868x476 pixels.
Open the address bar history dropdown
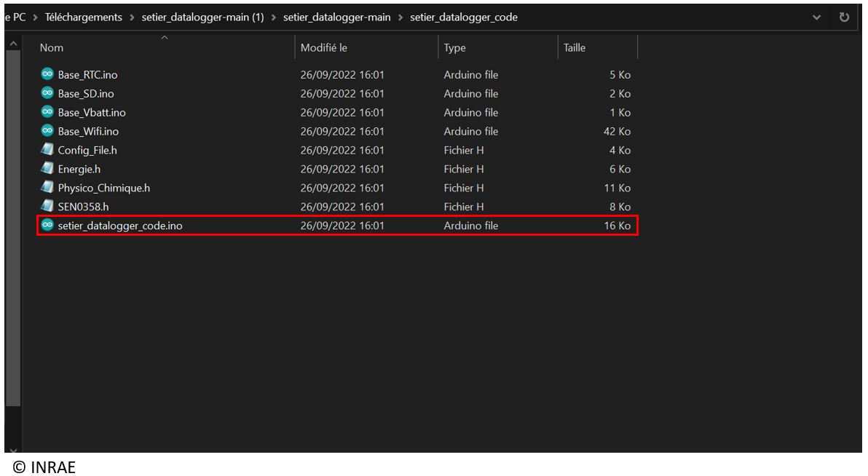[817, 17]
